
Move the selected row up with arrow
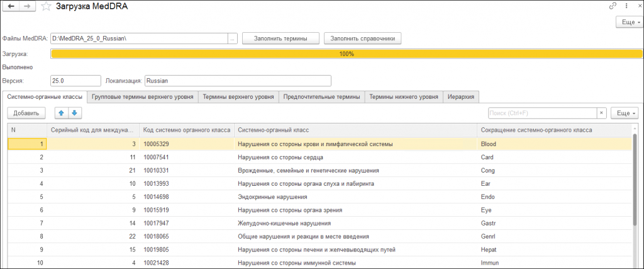point(61,113)
